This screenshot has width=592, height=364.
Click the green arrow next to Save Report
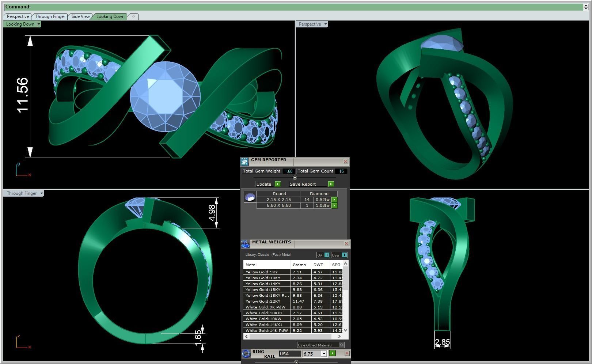click(331, 184)
